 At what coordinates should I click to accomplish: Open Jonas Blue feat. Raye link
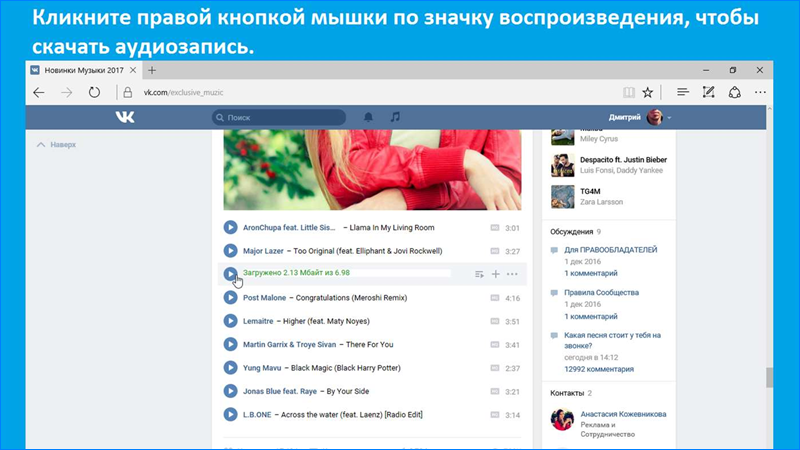click(x=280, y=391)
